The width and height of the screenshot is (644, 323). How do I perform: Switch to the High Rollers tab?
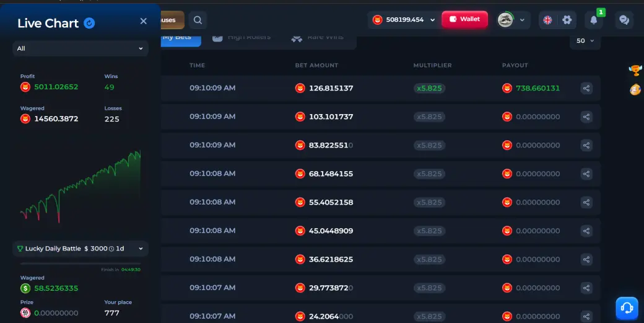(x=241, y=37)
